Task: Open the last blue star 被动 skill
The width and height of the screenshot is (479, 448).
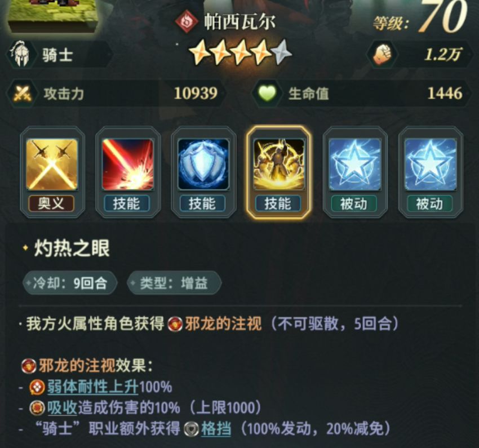Action: click(431, 165)
